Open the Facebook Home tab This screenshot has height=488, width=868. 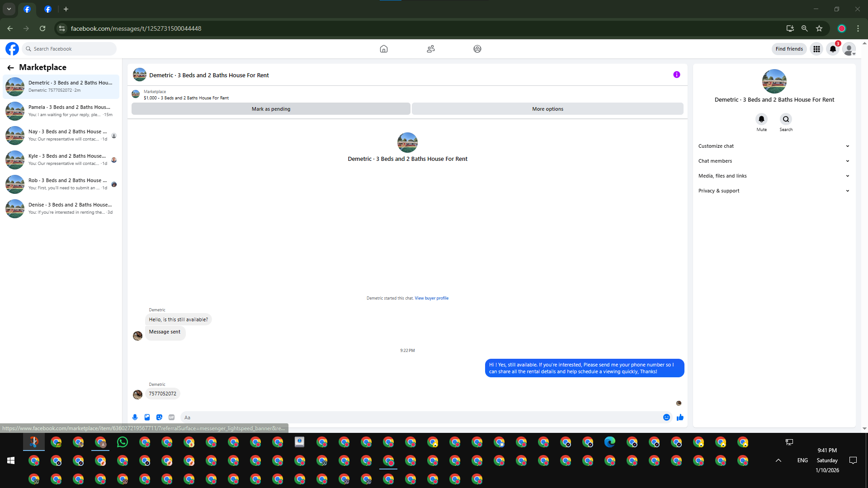coord(383,49)
